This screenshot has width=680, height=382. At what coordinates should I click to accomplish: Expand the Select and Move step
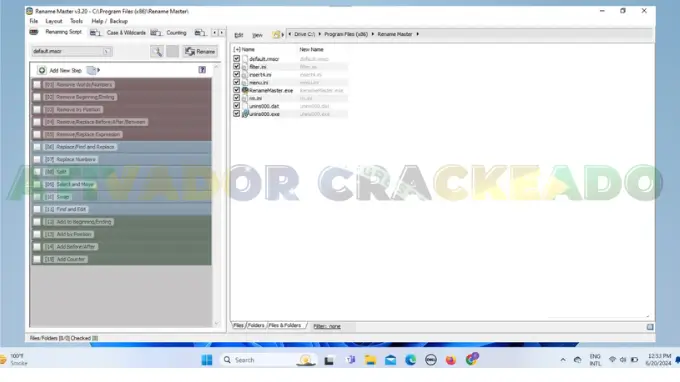point(69,184)
